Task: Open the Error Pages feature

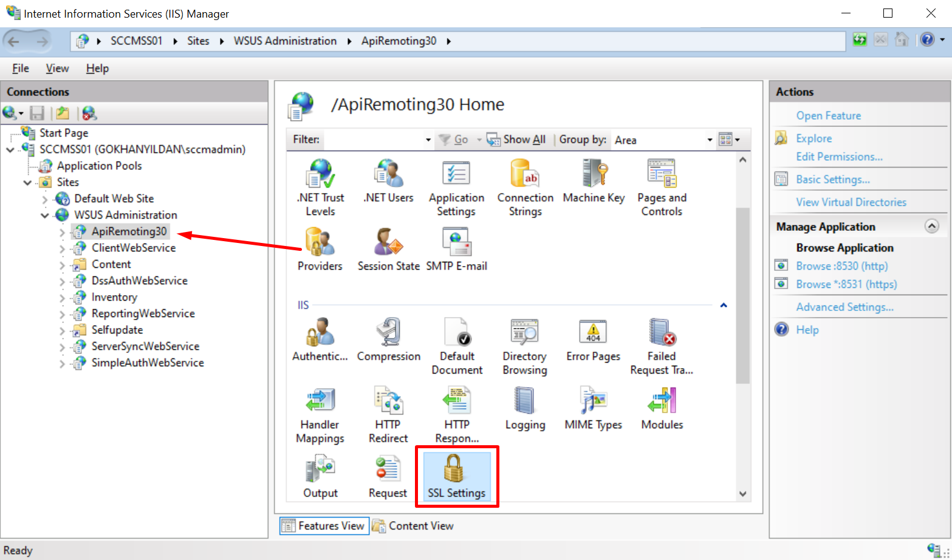Action: 594,340
